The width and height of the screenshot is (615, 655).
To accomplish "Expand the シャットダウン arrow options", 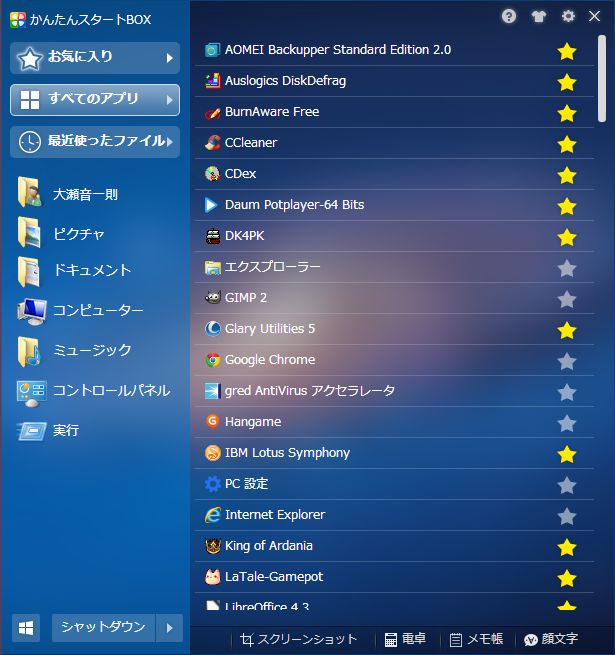I will [x=169, y=628].
